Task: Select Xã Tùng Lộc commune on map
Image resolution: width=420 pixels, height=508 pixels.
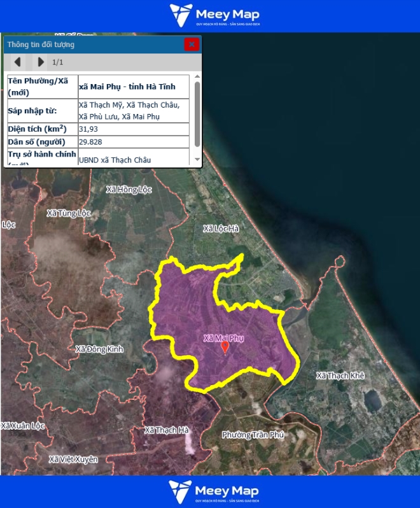Action: 69,213
